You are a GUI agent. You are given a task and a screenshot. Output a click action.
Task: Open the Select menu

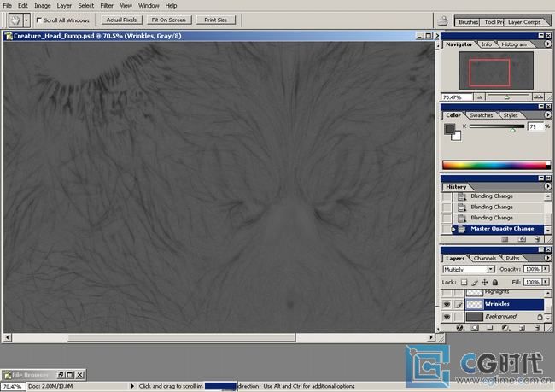click(86, 6)
